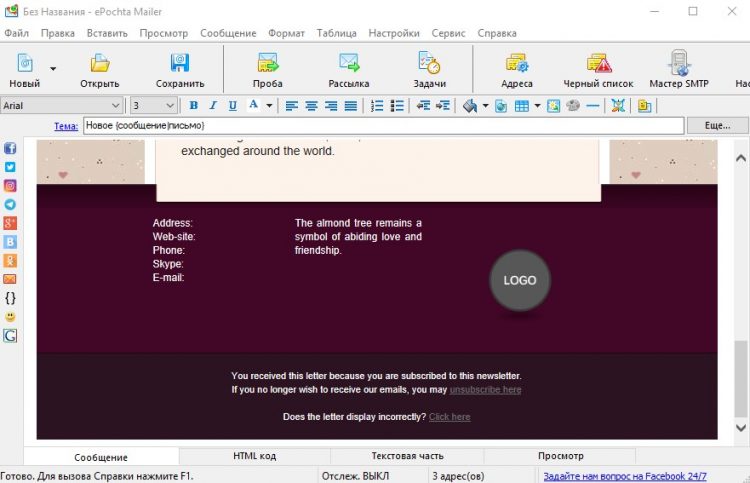This screenshot has width=750, height=483.
Task: Create a new message with Новый icon
Action: pyautogui.click(x=25, y=70)
